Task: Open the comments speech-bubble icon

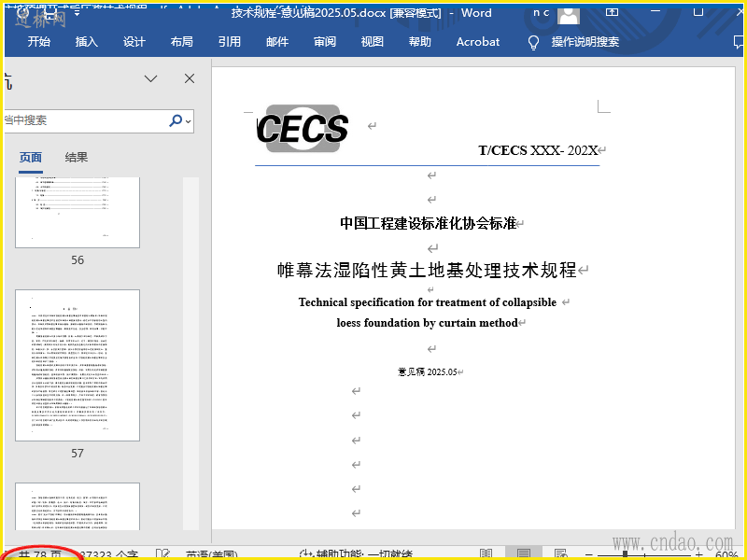Action: tap(739, 42)
